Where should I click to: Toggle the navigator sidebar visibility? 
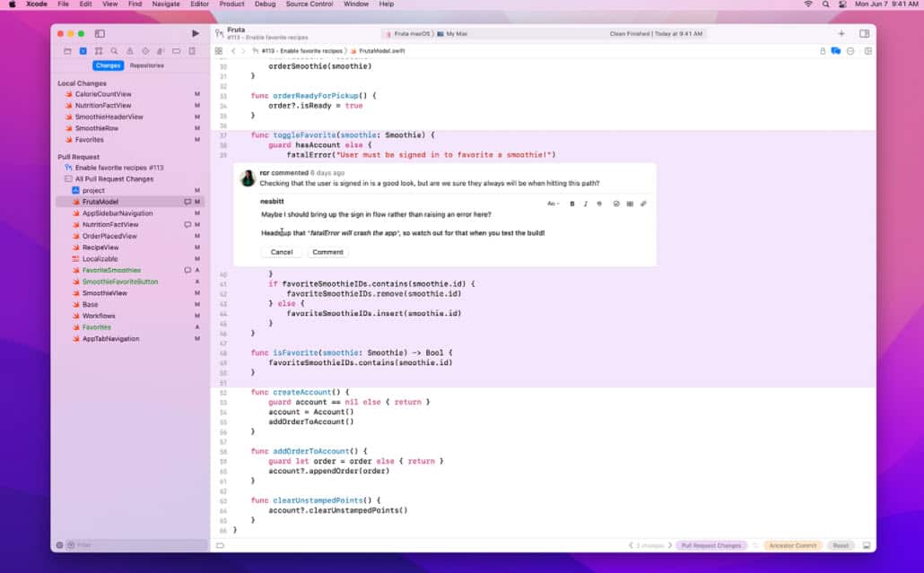(x=100, y=33)
